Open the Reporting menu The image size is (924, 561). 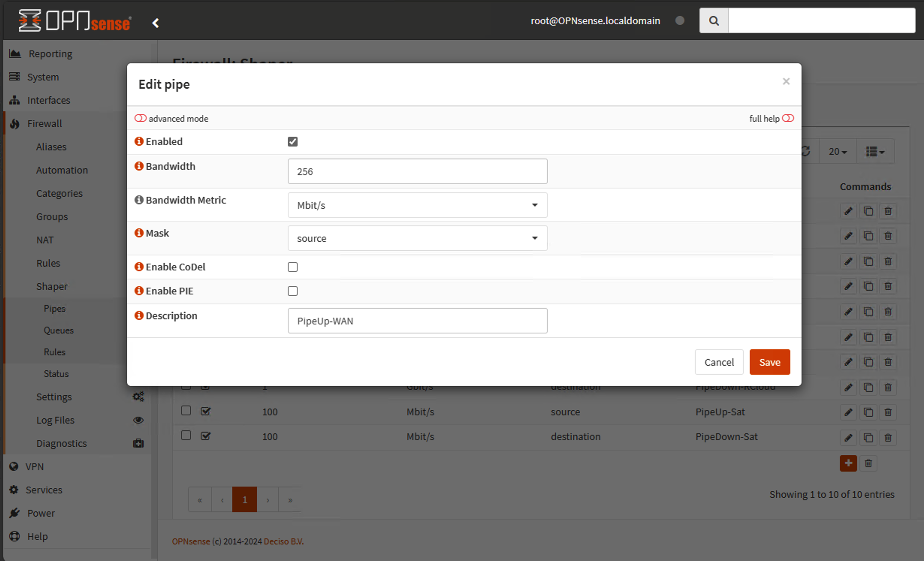50,54
